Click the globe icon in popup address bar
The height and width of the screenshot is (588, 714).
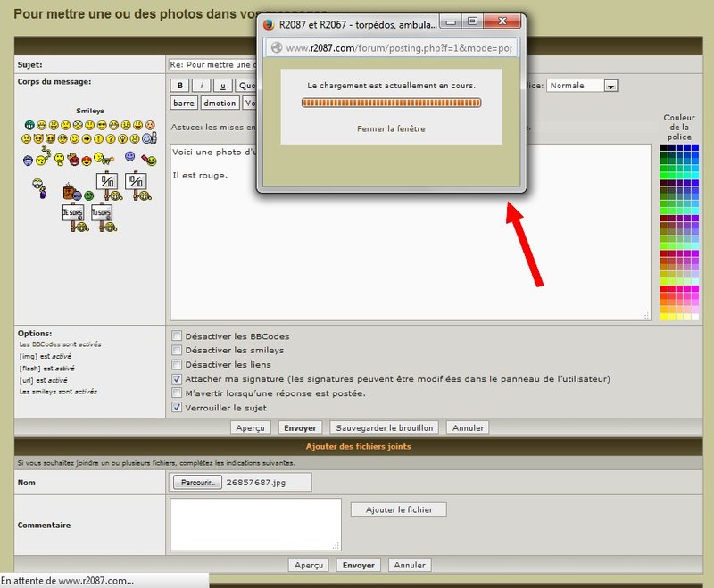276,48
